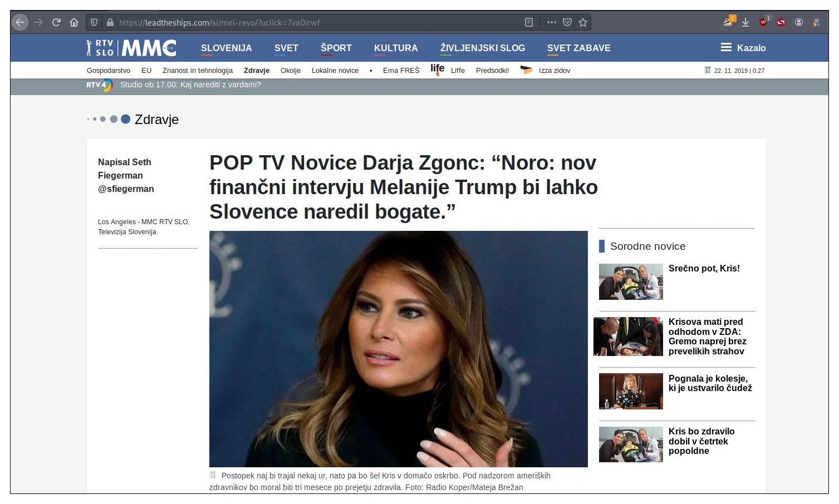
Task: Click the life logo icon
Action: click(x=438, y=70)
